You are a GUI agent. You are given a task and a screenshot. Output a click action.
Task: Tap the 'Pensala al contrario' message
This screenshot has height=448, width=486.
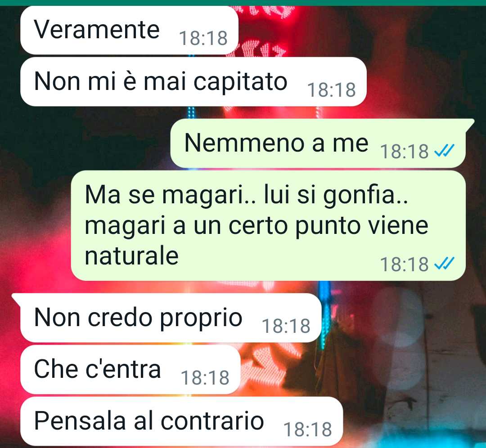(182, 421)
